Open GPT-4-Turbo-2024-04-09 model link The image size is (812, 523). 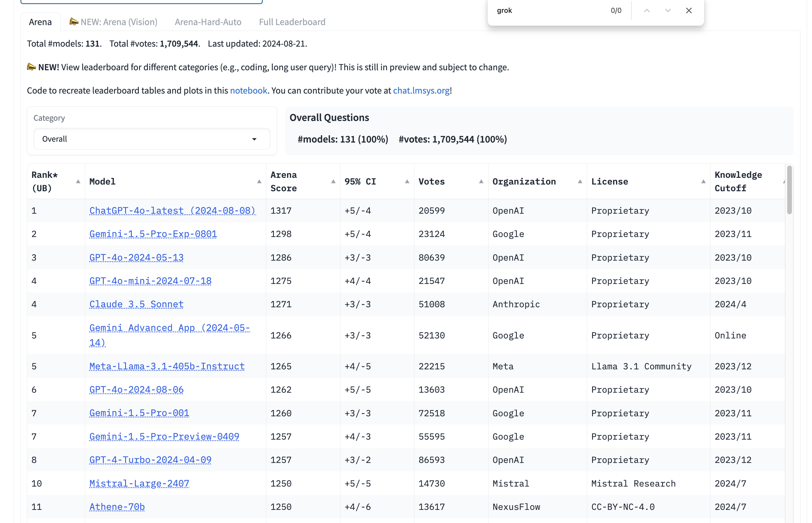pos(150,460)
